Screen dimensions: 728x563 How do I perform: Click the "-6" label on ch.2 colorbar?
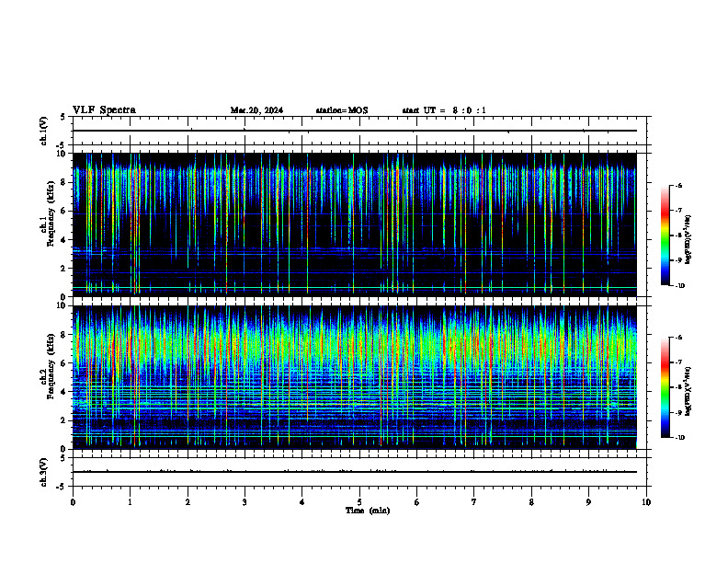pos(678,338)
